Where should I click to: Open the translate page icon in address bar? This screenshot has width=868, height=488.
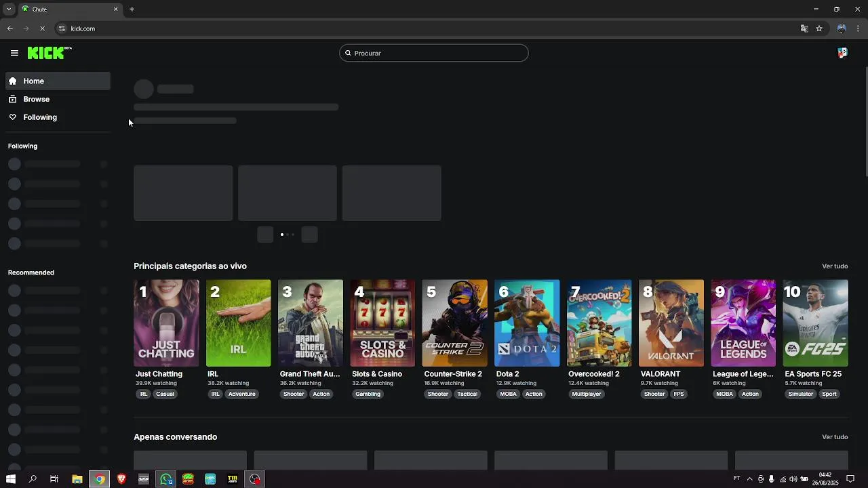pyautogui.click(x=804, y=28)
